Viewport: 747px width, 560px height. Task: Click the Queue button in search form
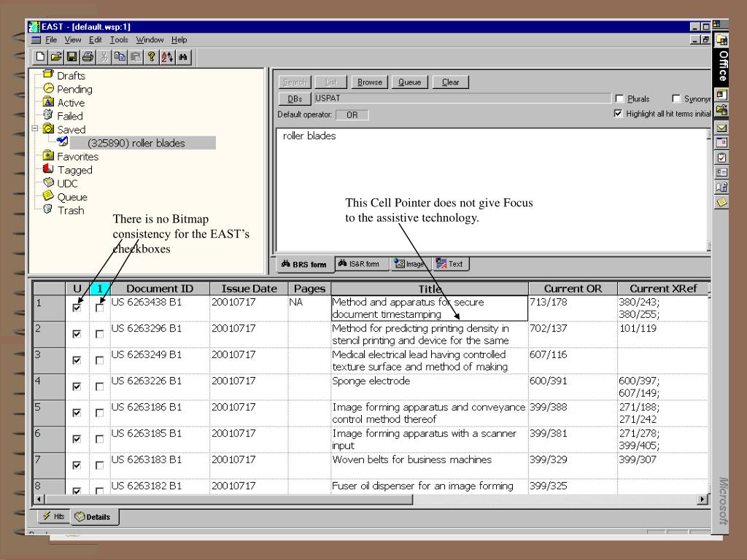pos(410,82)
